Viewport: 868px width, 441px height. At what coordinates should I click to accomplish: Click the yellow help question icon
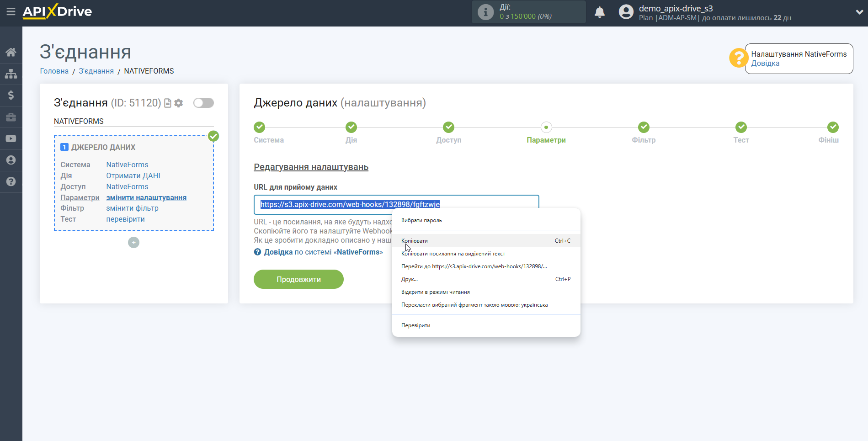click(738, 58)
